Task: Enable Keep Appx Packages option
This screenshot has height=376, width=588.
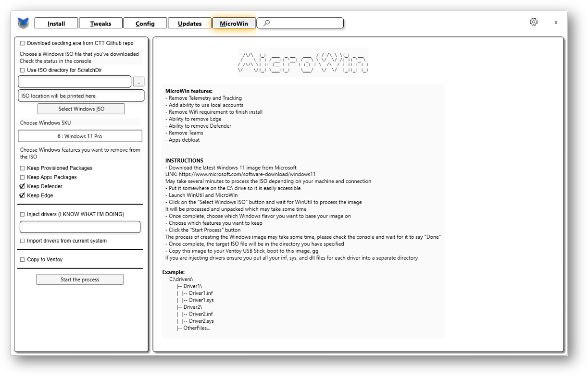Action: click(x=22, y=177)
